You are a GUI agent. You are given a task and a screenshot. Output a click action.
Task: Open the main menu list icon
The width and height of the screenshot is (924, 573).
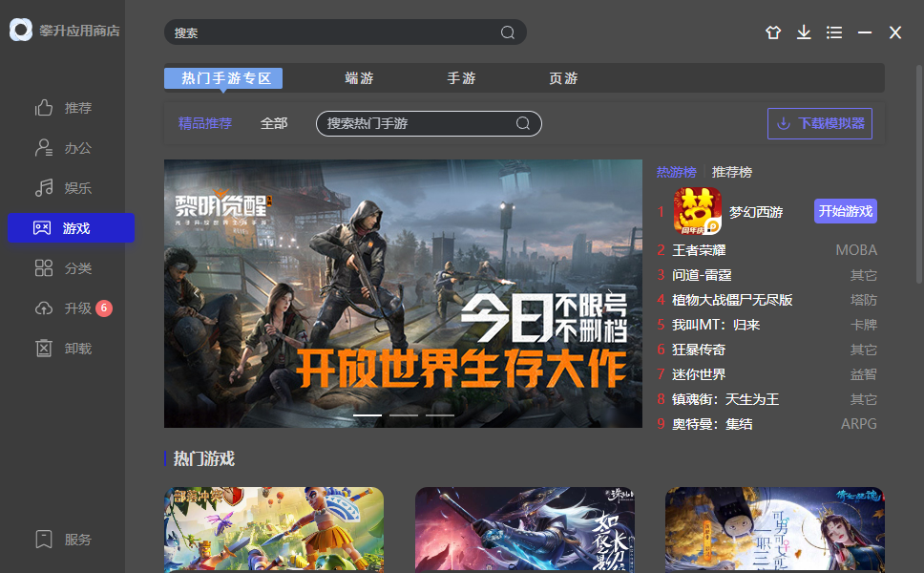pyautogui.click(x=834, y=32)
